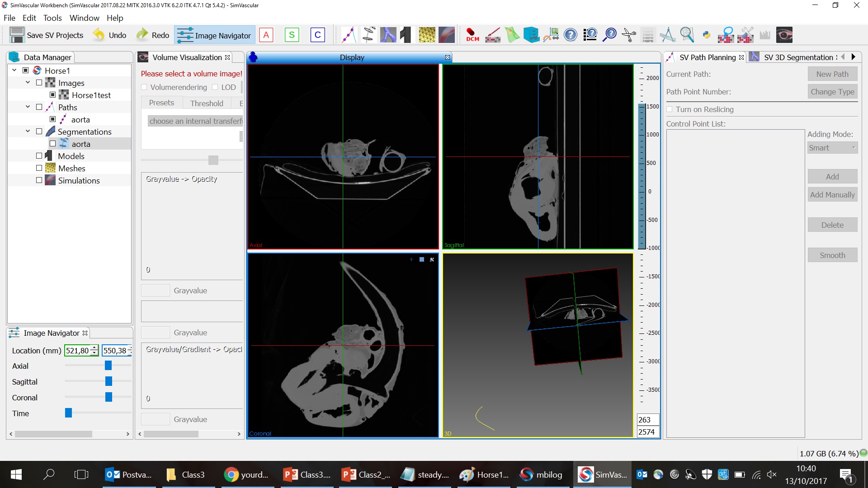Click the Axial slider handle
Viewport: 868px width, 488px height.
[108, 366]
